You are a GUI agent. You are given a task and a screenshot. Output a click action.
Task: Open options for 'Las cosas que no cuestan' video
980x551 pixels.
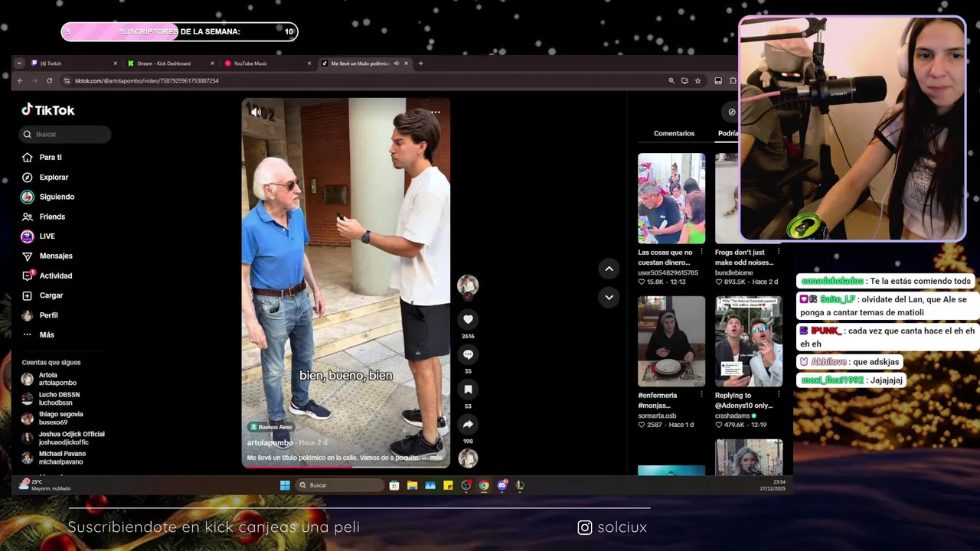coord(701,252)
